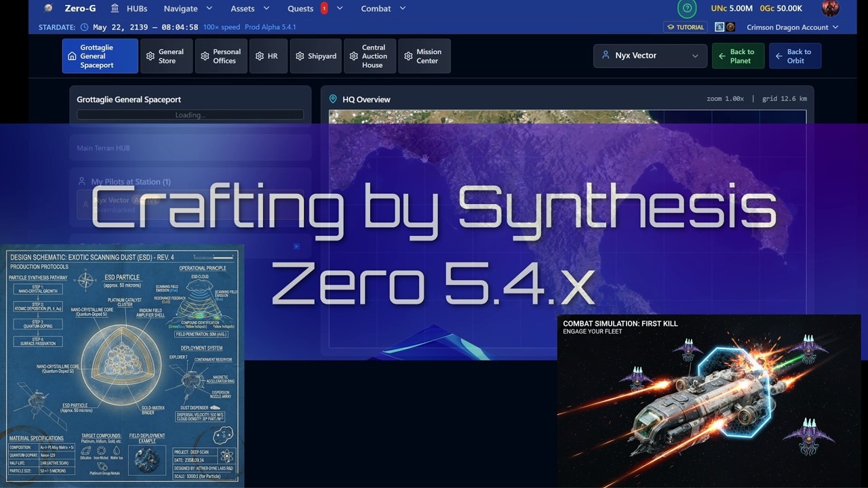Click the red Quests notification badge

[x=324, y=8]
